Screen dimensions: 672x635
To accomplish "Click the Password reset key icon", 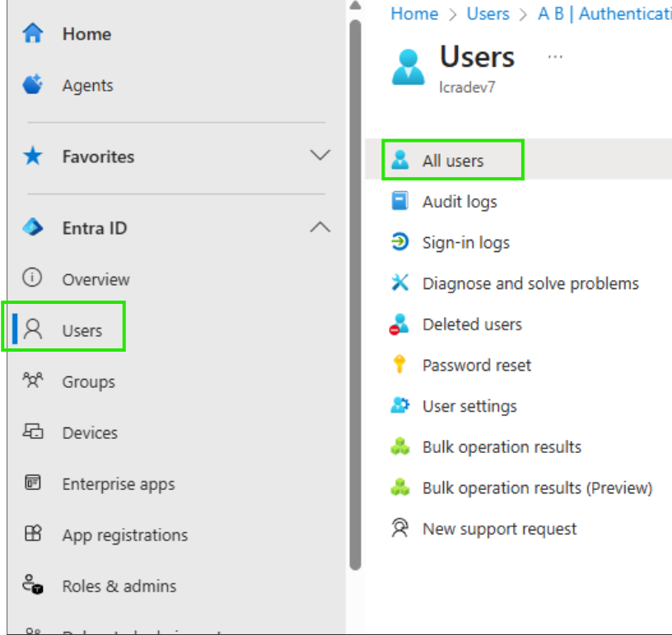I will [x=399, y=364].
